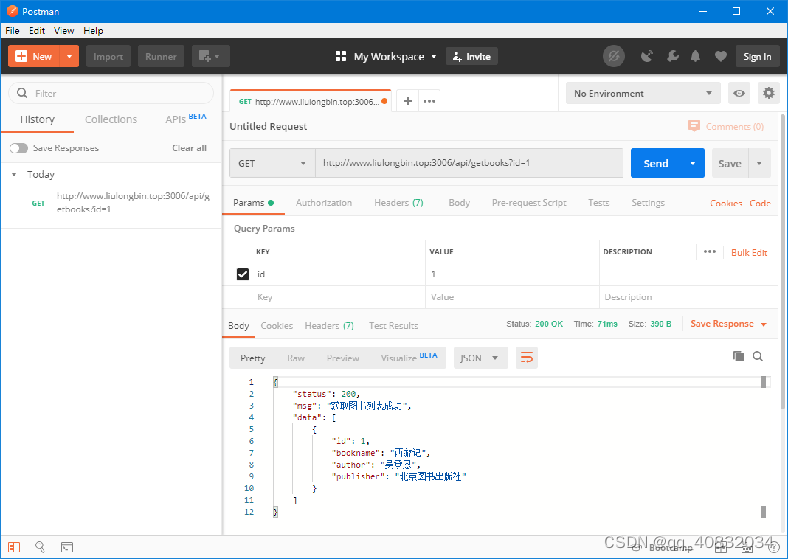Click the value cell of id parameter

pyautogui.click(x=512, y=274)
